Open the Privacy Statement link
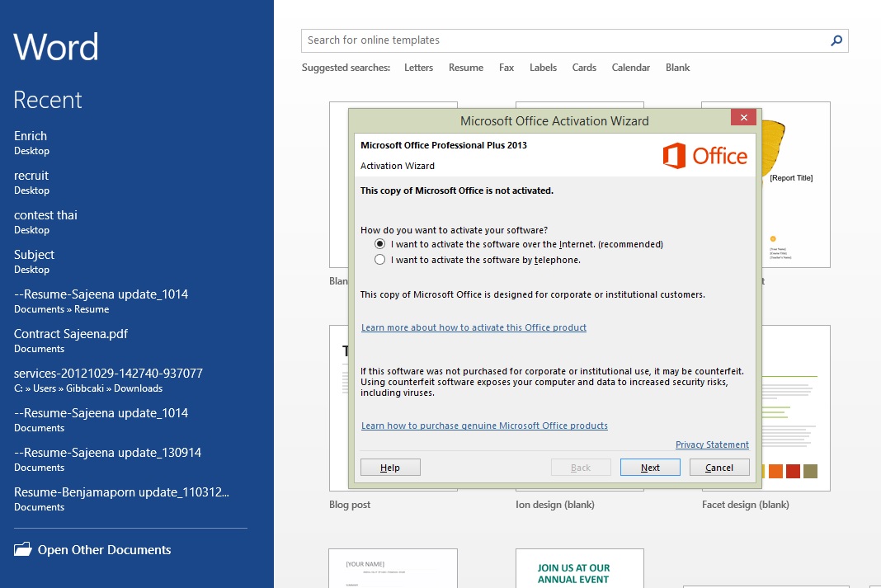 pos(712,445)
